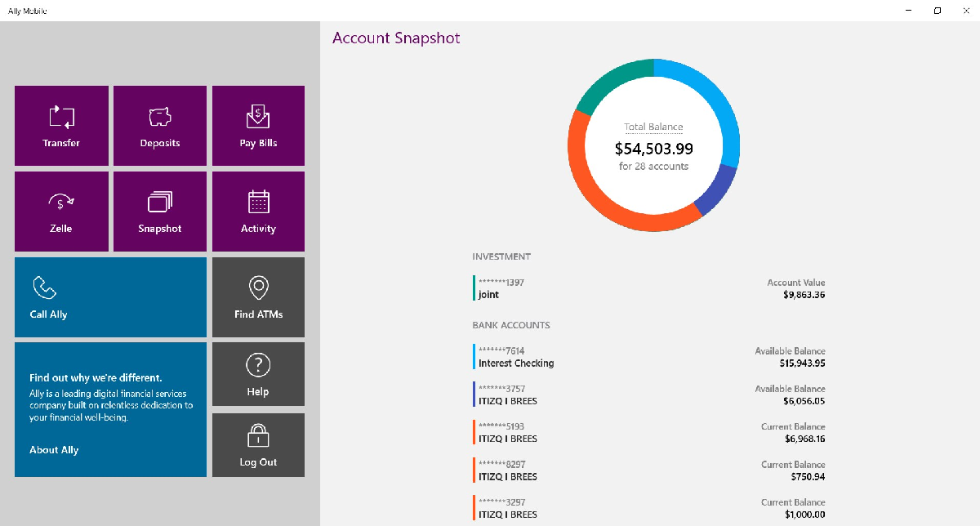Viewport: 980px width, 526px height.
Task: Maximize the Ally Mobile window
Action: click(937, 11)
